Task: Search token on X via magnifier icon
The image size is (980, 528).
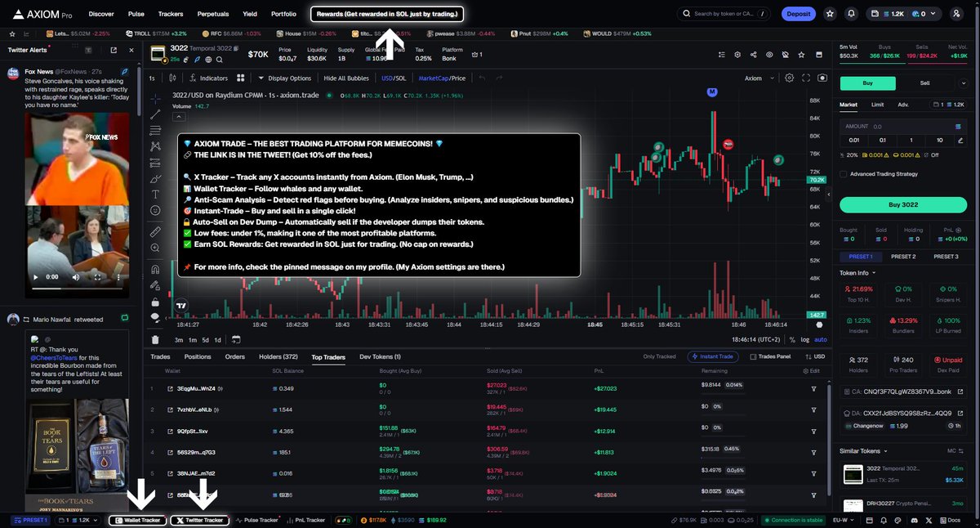Action: (220, 60)
